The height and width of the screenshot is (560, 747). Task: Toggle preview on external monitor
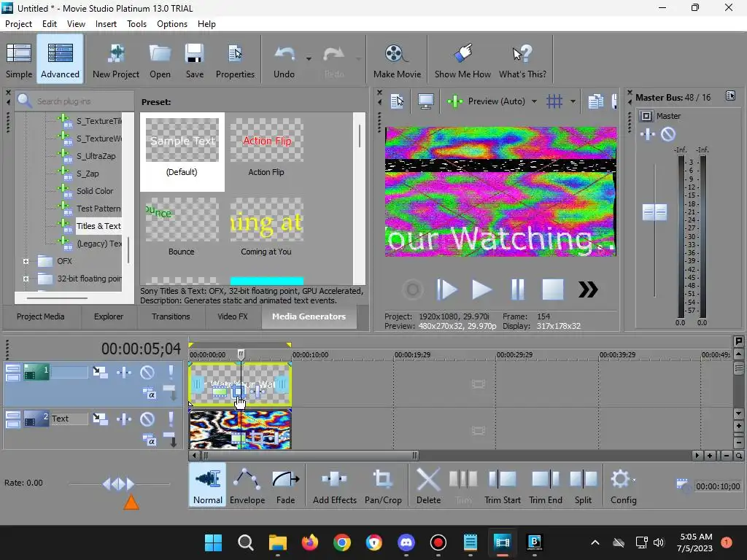pos(425,101)
